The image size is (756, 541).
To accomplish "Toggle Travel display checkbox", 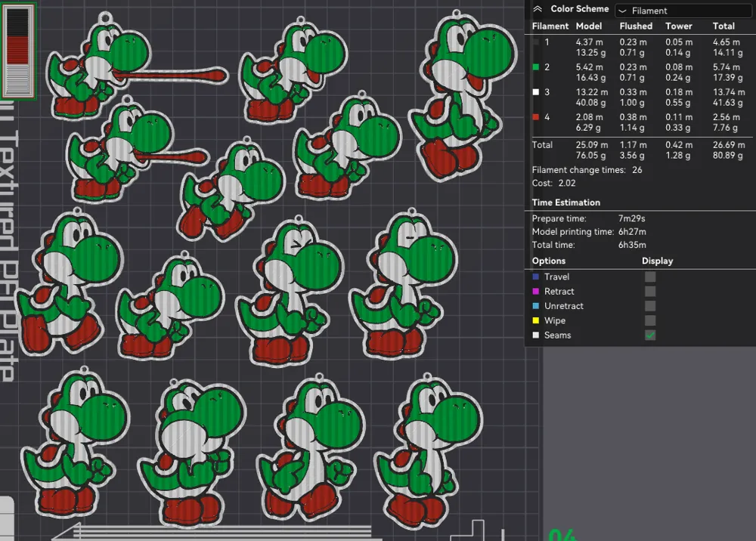I will (650, 277).
